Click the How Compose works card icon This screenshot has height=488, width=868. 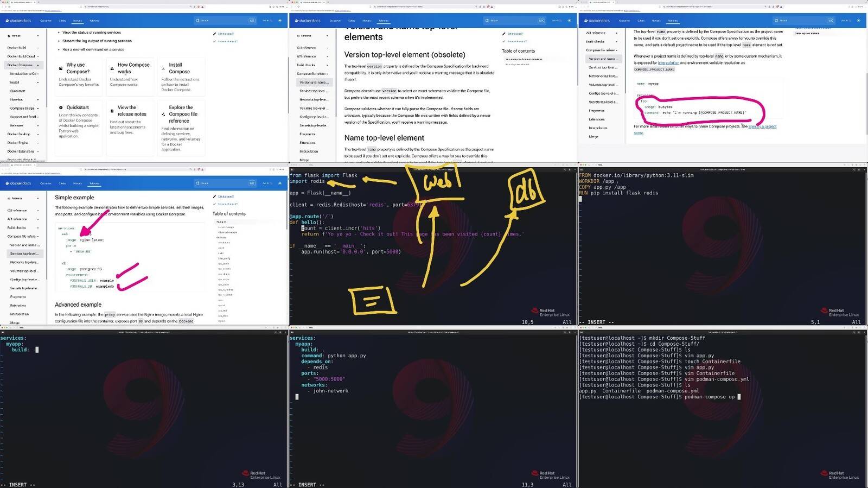[112, 68]
